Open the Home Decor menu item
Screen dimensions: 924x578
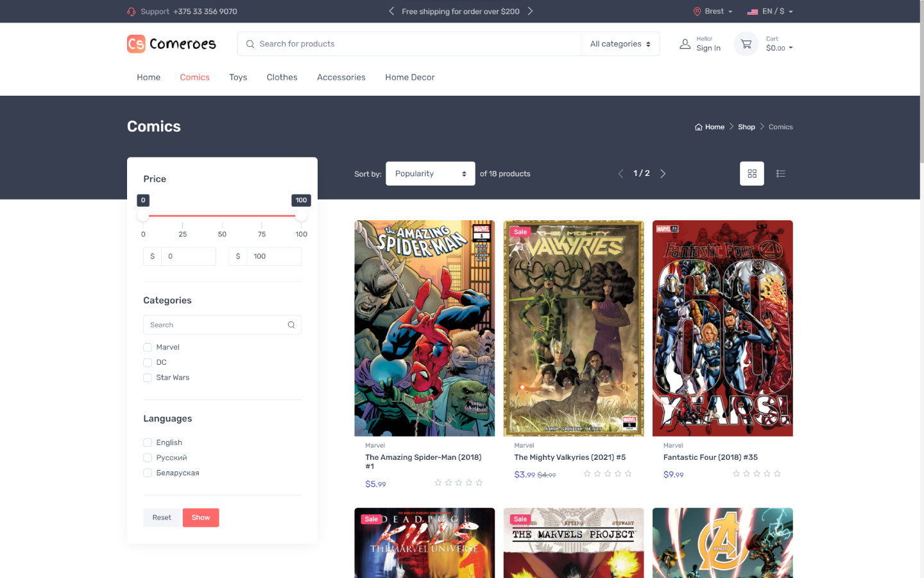coord(410,77)
